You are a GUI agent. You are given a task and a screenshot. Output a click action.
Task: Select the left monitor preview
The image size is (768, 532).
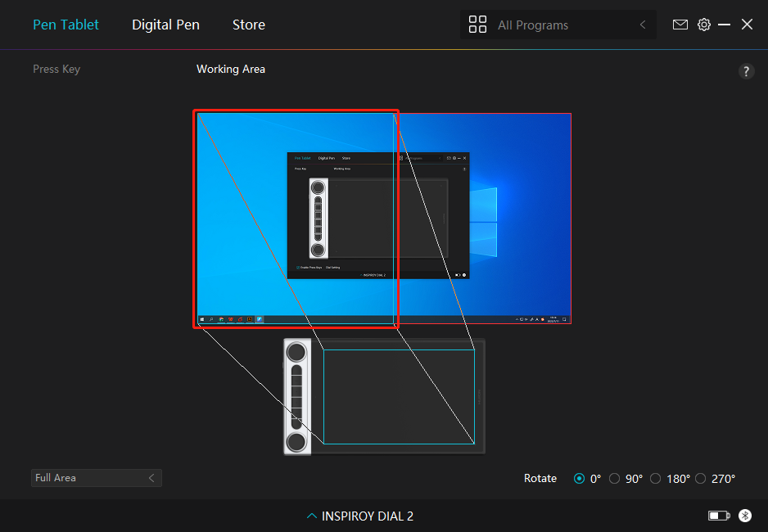coord(296,219)
